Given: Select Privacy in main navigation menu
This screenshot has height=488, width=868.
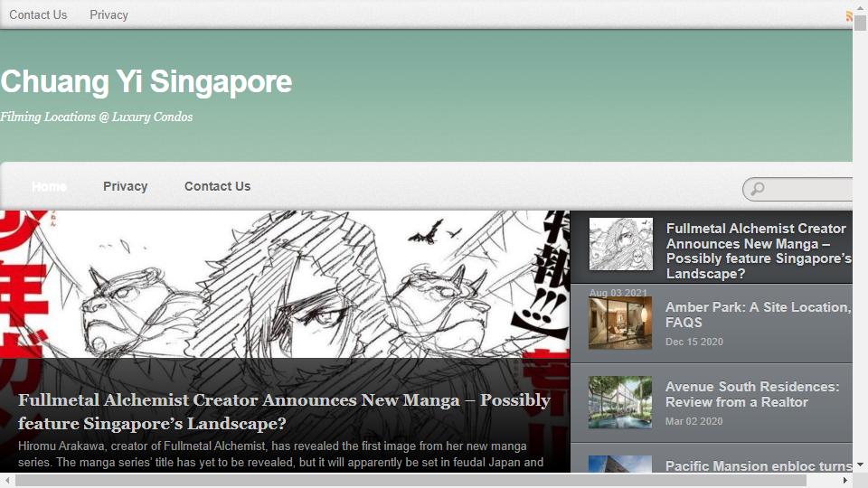Looking at the screenshot, I should pos(125,186).
